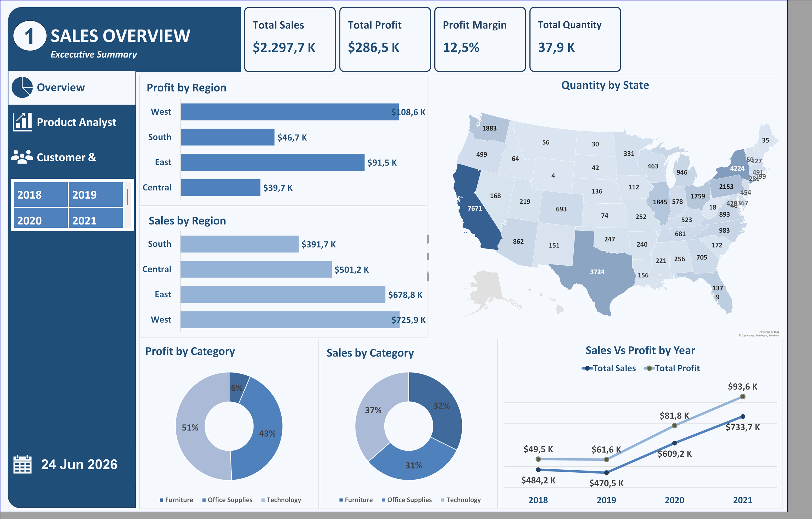
Task: Click the East bar in Profit by Region
Action: (272, 162)
